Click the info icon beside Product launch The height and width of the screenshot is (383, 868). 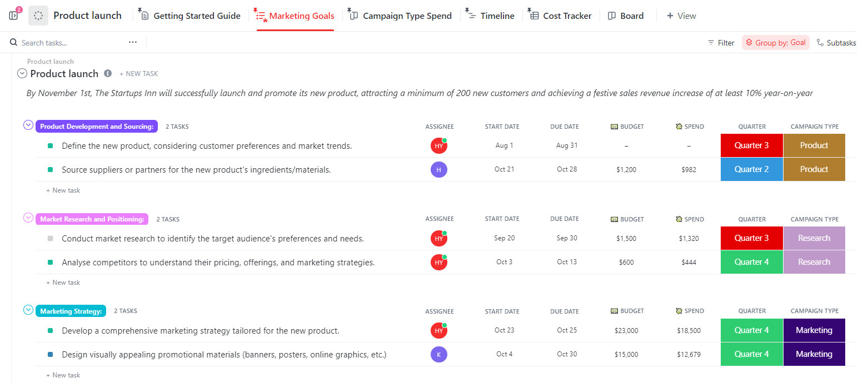pos(108,73)
